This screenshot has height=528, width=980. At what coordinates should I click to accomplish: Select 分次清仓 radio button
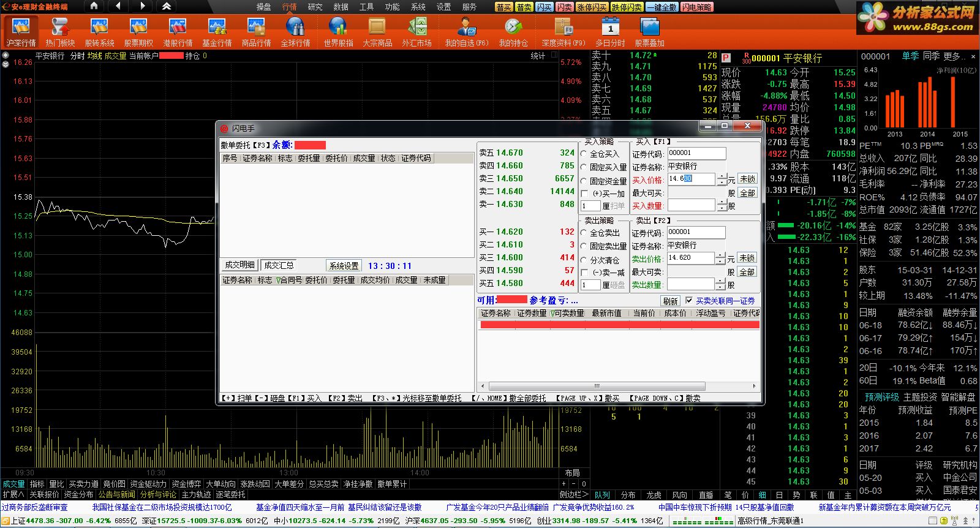584,260
